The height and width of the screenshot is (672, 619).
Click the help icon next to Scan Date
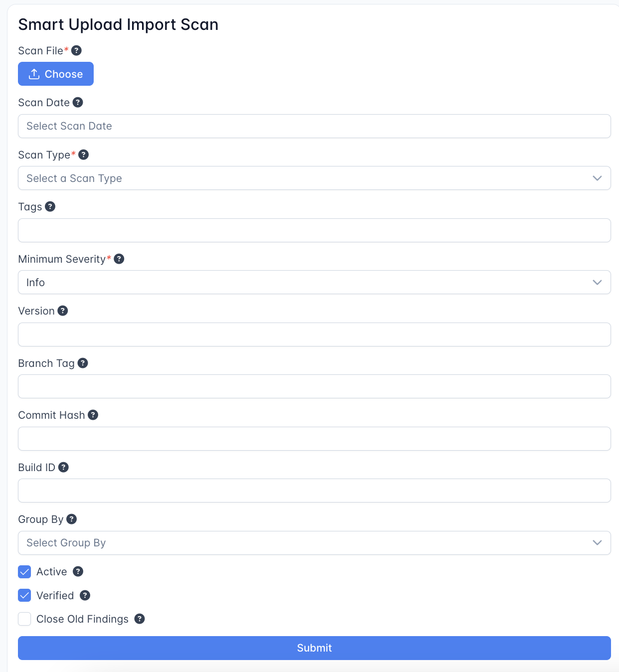click(x=78, y=102)
